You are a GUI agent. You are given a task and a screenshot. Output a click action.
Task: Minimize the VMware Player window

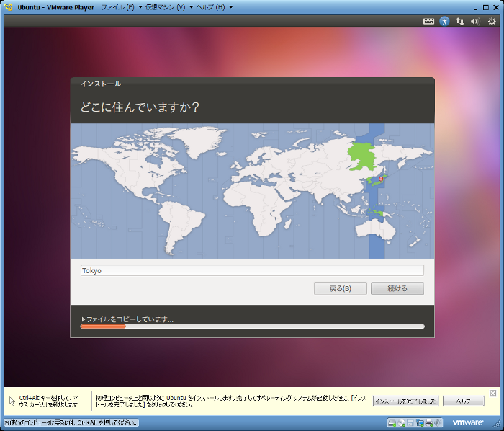pyautogui.click(x=475, y=8)
